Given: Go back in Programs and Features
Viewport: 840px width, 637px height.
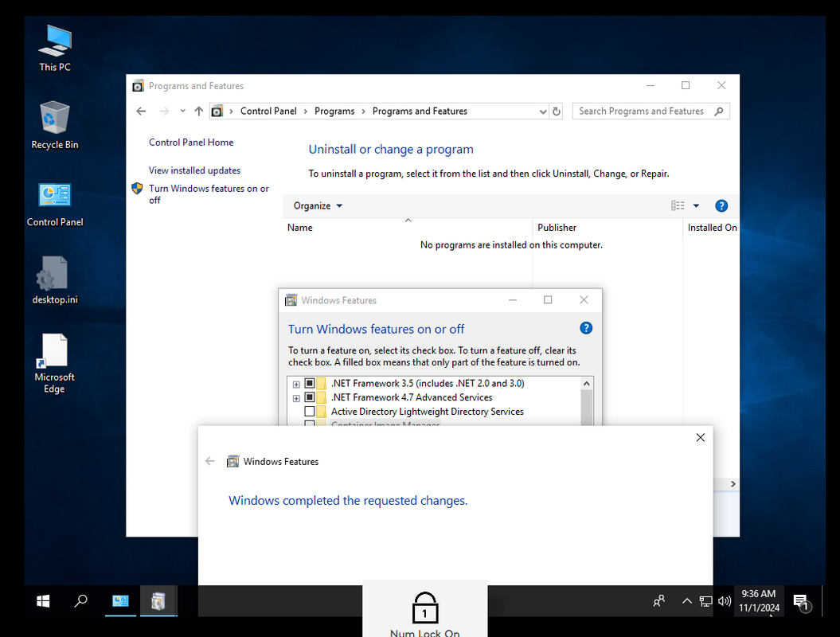Looking at the screenshot, I should pos(141,111).
